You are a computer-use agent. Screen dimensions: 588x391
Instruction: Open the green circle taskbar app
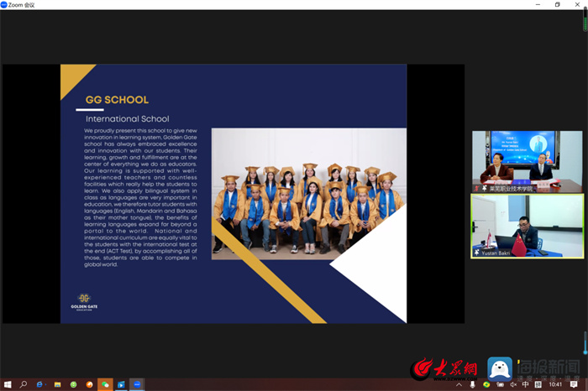tap(73, 384)
